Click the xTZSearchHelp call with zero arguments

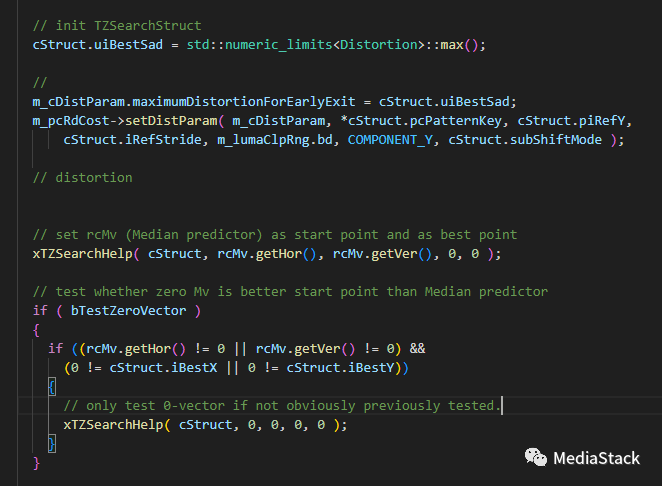[x=104, y=425]
